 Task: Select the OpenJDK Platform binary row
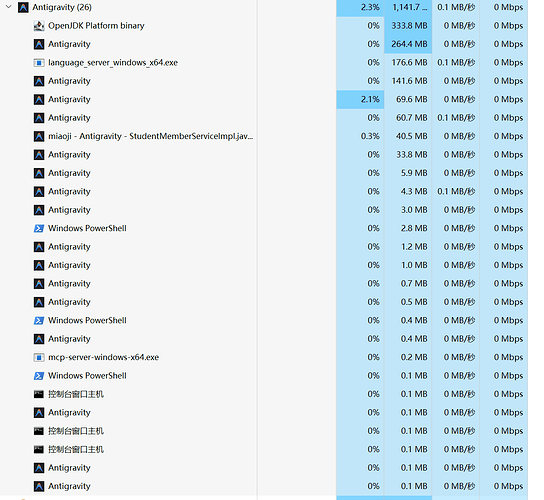pos(264,26)
